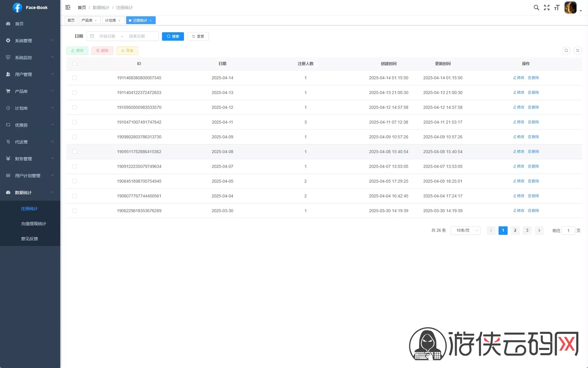Check the row dated 2025-04-14
Image resolution: width=588 pixels, height=368 pixels.
[x=75, y=78]
